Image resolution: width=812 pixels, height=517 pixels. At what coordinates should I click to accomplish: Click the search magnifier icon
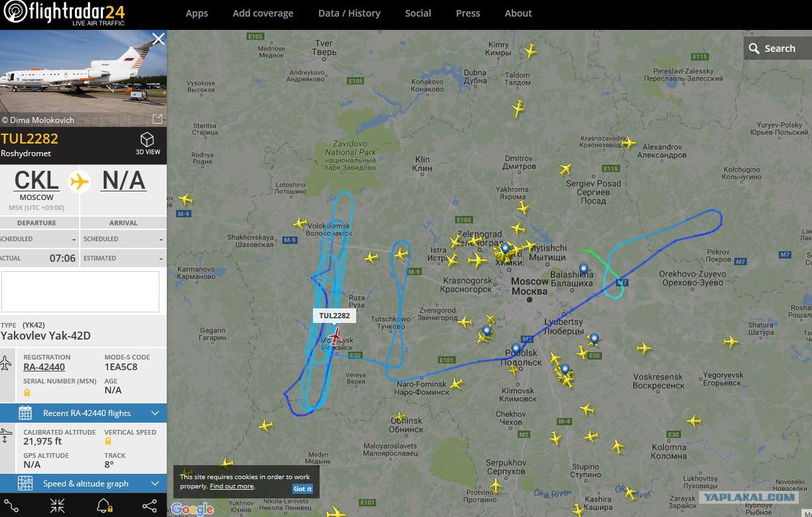pyautogui.click(x=754, y=49)
